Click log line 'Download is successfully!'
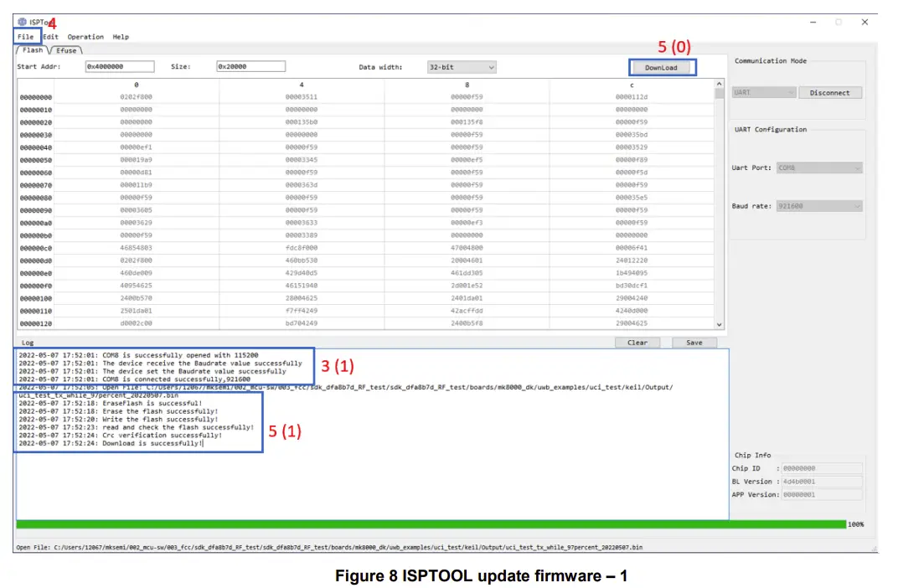The width and height of the screenshot is (898, 588). point(111,443)
